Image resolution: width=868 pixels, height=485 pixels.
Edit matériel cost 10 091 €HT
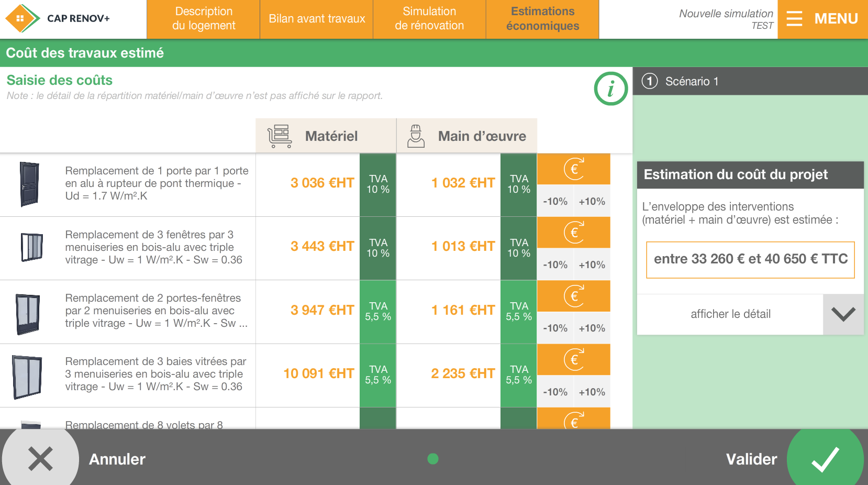pyautogui.click(x=319, y=373)
